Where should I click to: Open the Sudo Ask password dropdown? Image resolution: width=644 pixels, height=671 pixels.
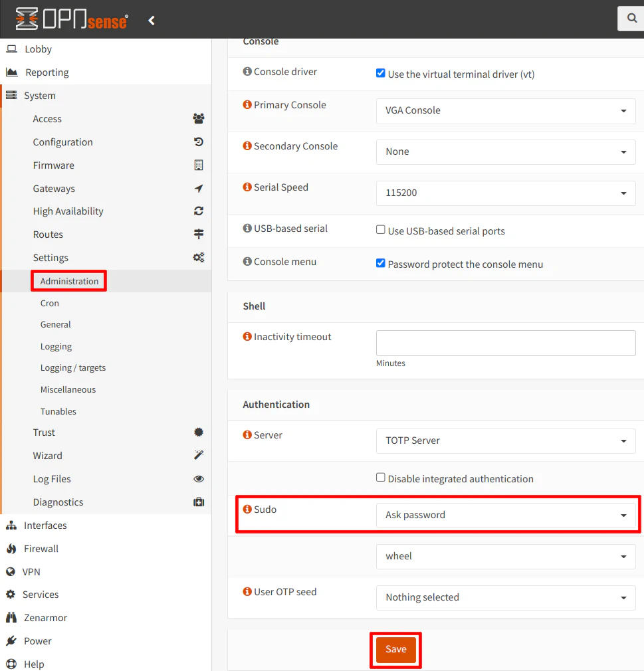(x=506, y=516)
